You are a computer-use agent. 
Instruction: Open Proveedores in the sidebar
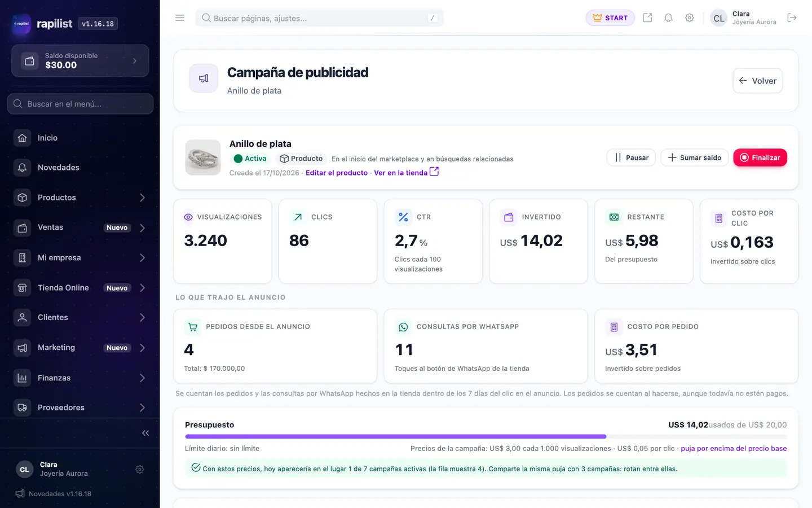(80, 408)
